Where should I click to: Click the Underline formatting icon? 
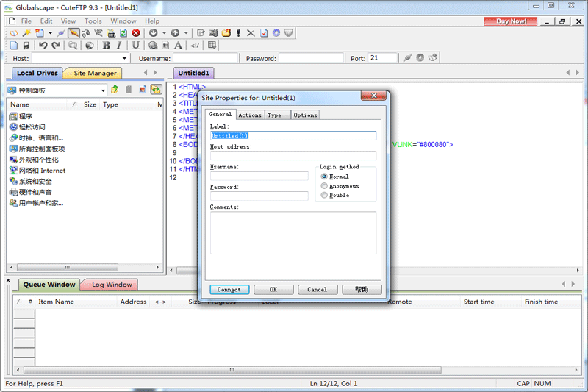(x=136, y=46)
